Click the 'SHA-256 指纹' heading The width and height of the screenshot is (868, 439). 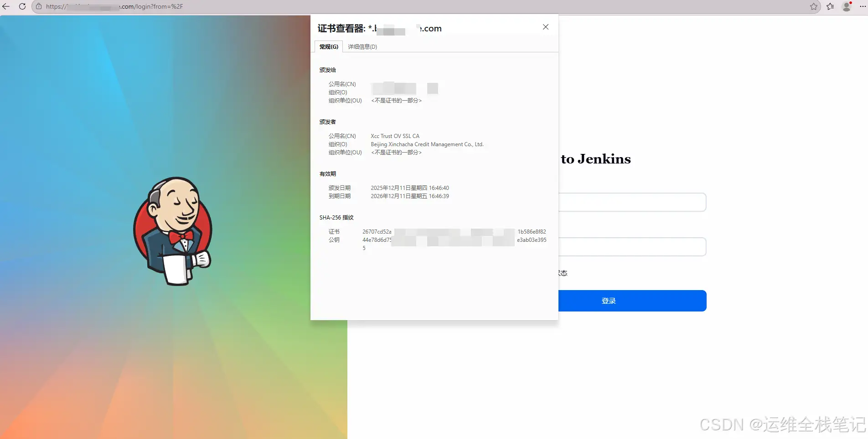[x=336, y=218]
